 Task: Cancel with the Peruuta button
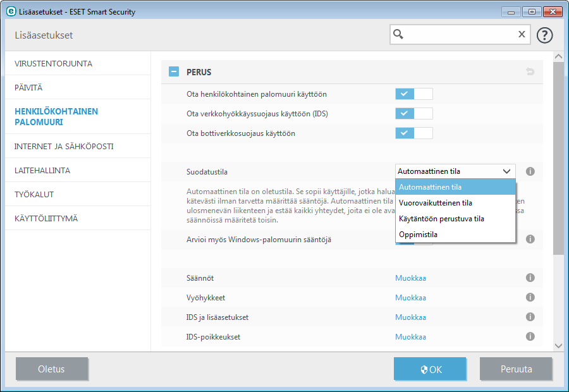(516, 369)
